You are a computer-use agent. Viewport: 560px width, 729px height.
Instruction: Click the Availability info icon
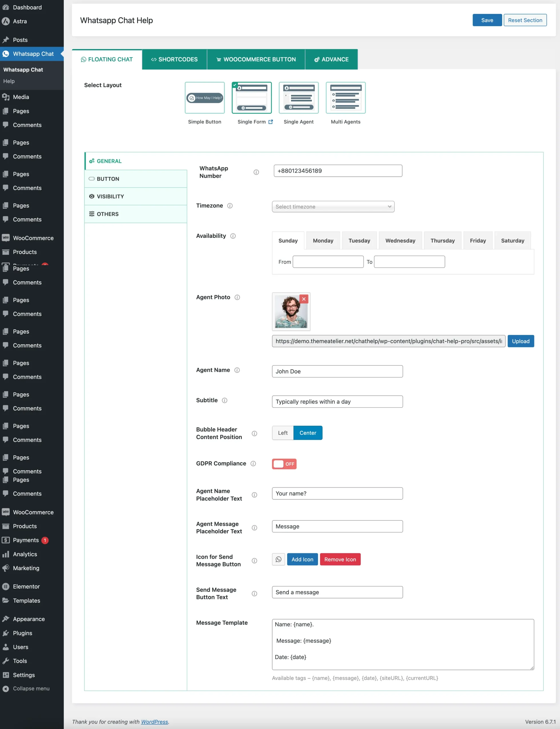pyautogui.click(x=233, y=236)
